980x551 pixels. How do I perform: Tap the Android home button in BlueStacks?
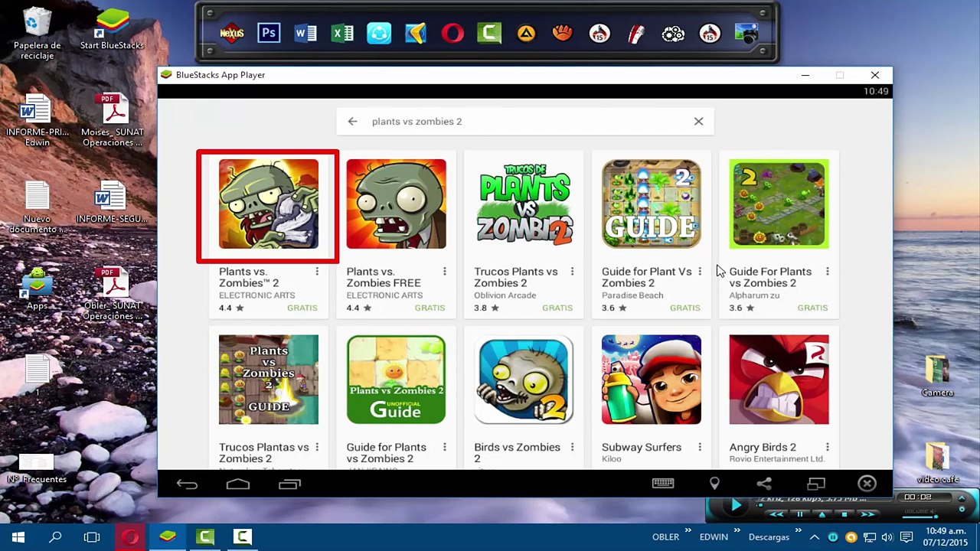pyautogui.click(x=238, y=484)
